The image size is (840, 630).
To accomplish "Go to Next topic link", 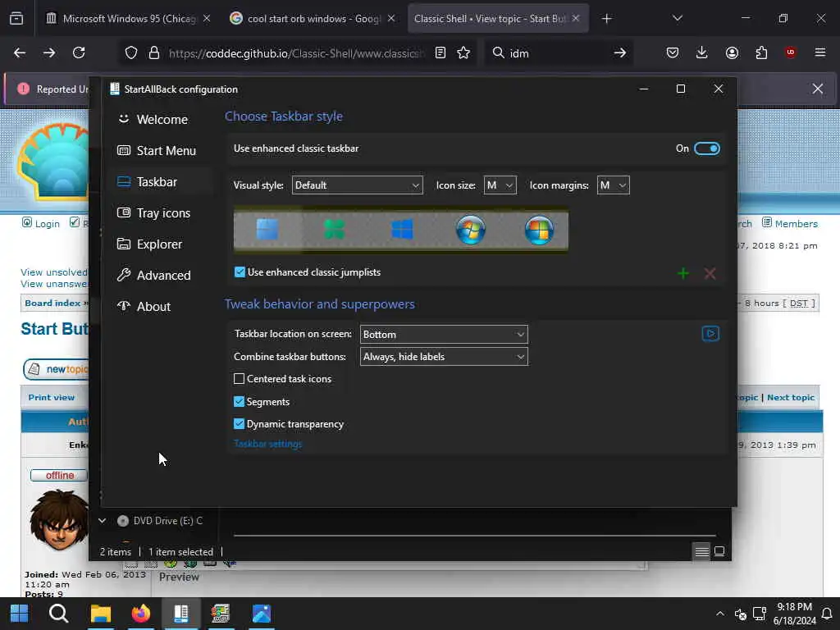I will click(x=791, y=398).
